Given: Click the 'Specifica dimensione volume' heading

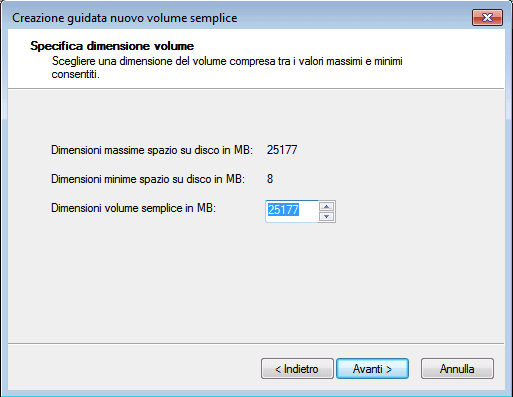Looking at the screenshot, I should 112,46.
